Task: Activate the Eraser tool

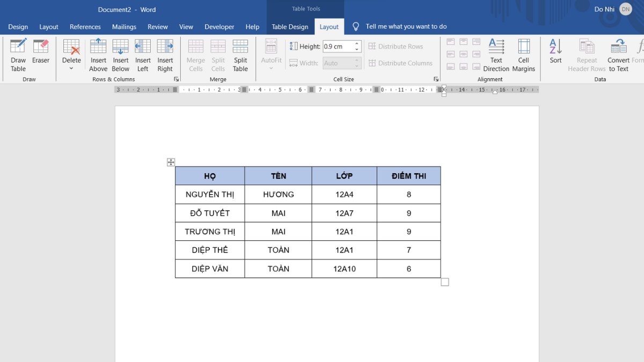Action: [41, 51]
